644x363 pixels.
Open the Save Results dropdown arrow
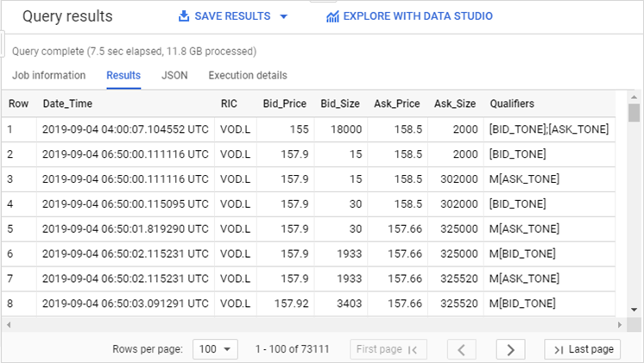click(283, 16)
